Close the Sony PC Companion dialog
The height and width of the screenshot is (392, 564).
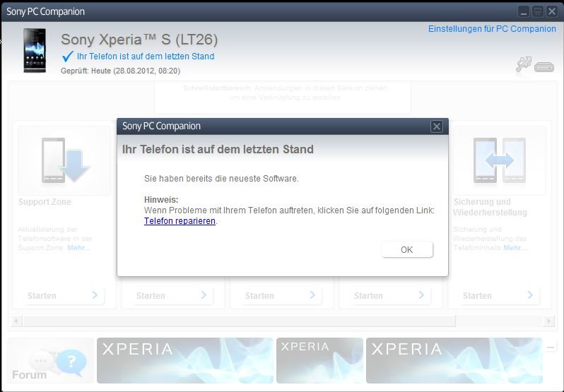(x=436, y=126)
